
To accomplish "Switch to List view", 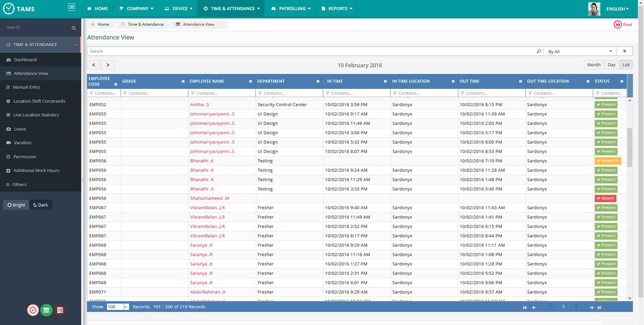I will (626, 65).
